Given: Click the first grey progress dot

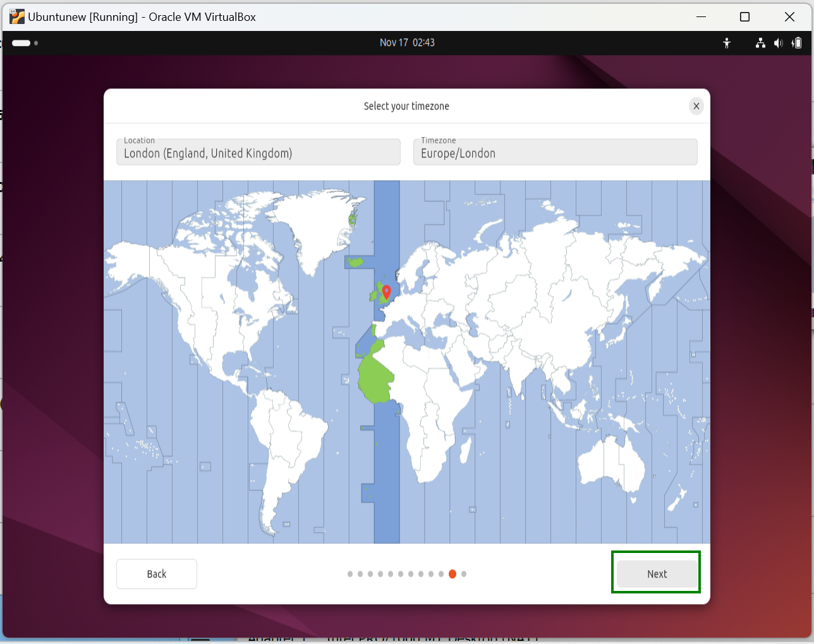Looking at the screenshot, I should pos(350,574).
